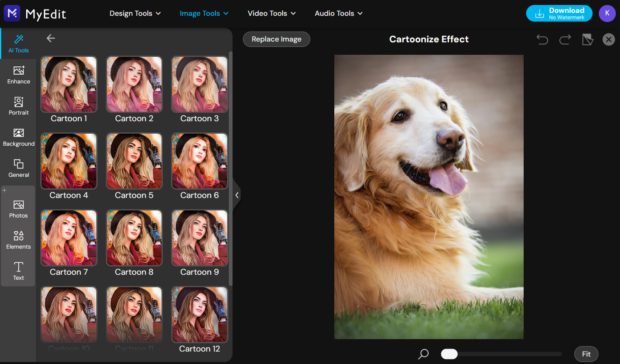Close the Cartoonize Effect editor
Image resolution: width=620 pixels, height=364 pixels.
coord(609,39)
